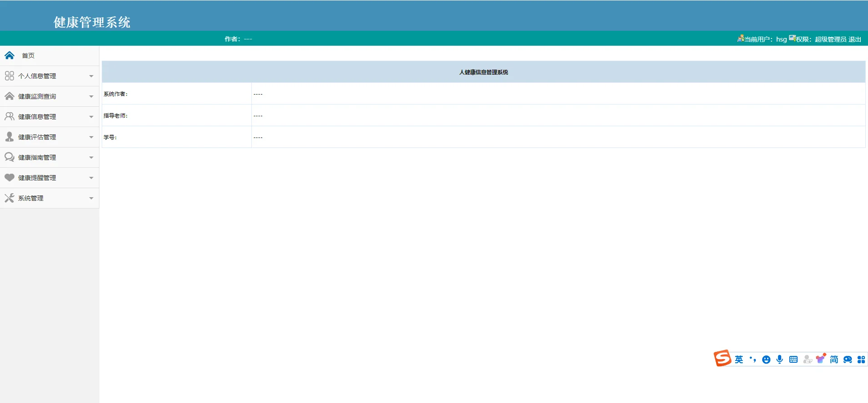Click the wrench tools icon beside 系统管理

(x=9, y=198)
